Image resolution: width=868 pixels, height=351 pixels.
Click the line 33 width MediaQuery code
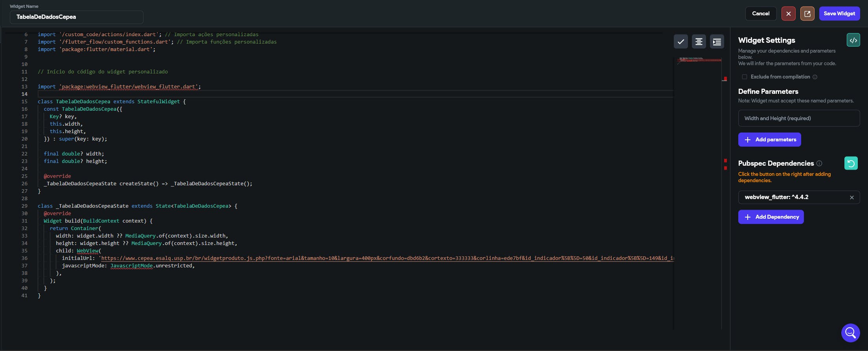coord(142,236)
